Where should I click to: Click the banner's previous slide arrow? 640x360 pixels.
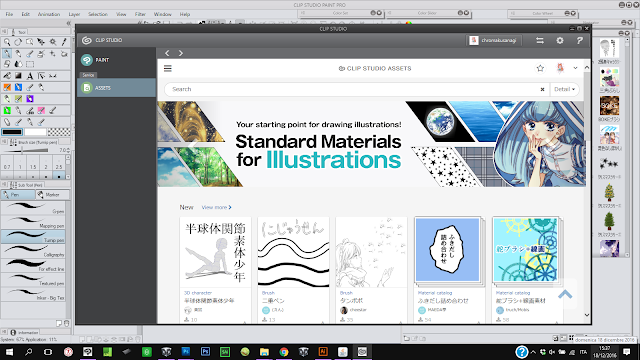coord(193,144)
